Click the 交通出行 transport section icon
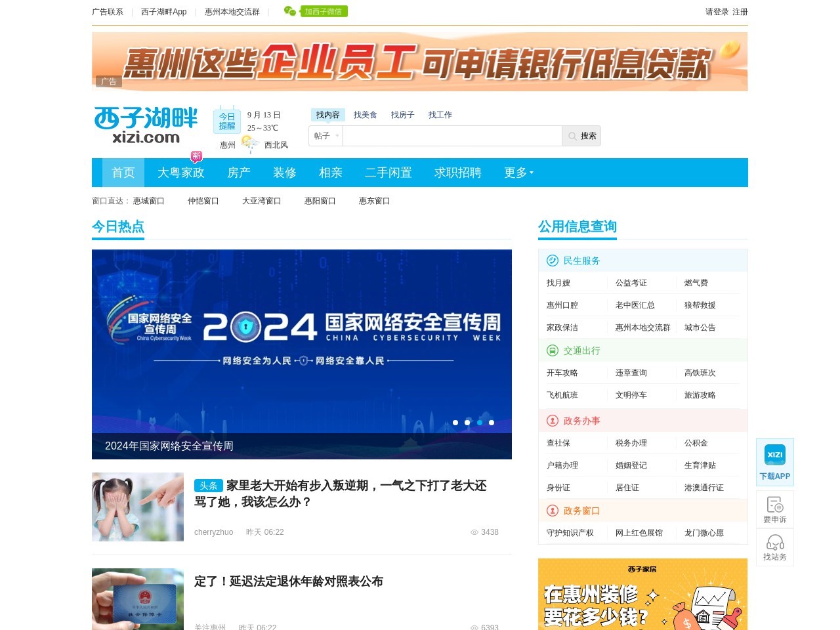The width and height of the screenshot is (840, 630). pyautogui.click(x=552, y=350)
